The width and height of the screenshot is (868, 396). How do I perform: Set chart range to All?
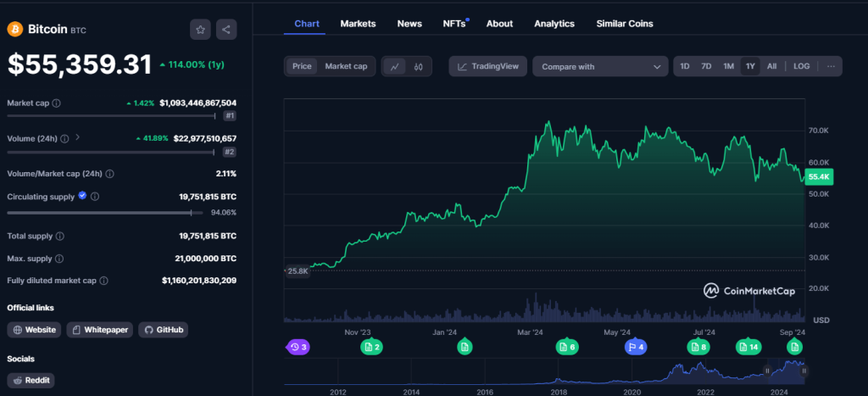pos(771,66)
